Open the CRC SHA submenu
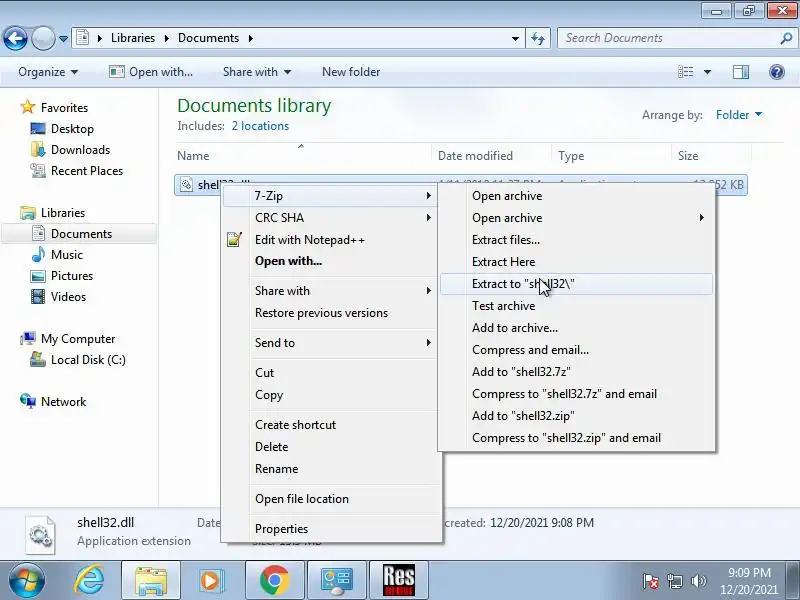 tap(330, 218)
